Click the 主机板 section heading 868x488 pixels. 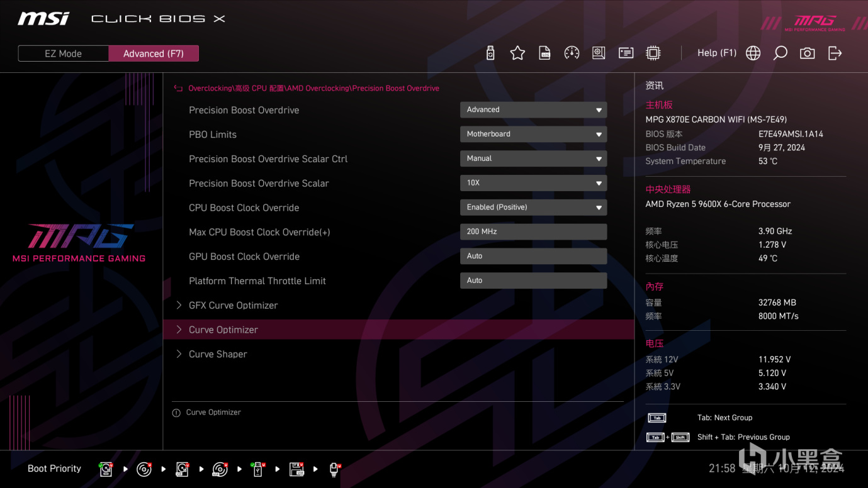pos(659,105)
